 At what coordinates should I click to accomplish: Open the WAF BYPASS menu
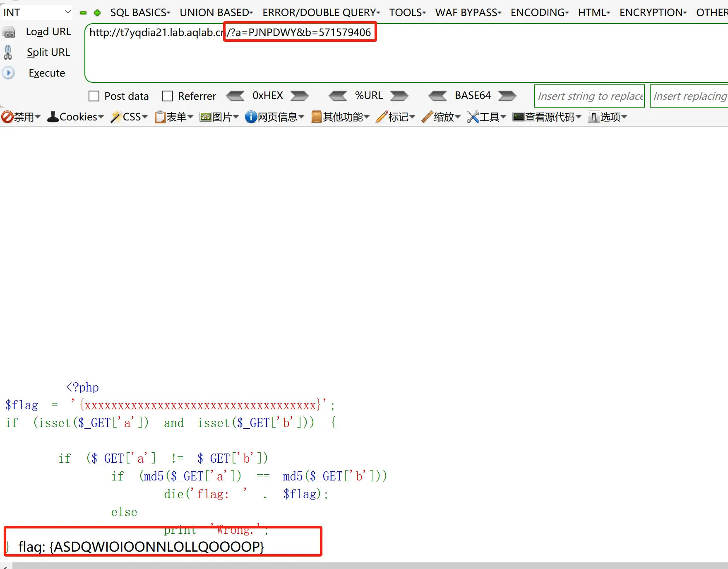(x=468, y=13)
